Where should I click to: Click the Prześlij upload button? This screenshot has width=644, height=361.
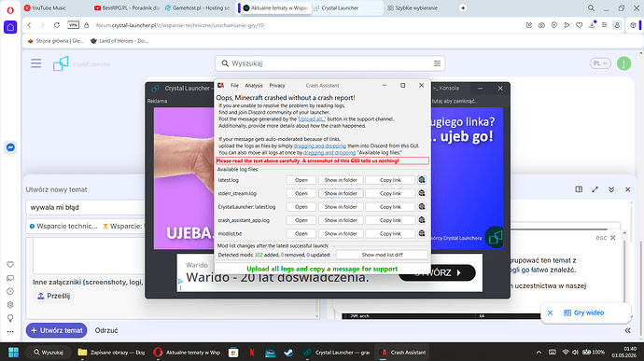[x=54, y=296]
